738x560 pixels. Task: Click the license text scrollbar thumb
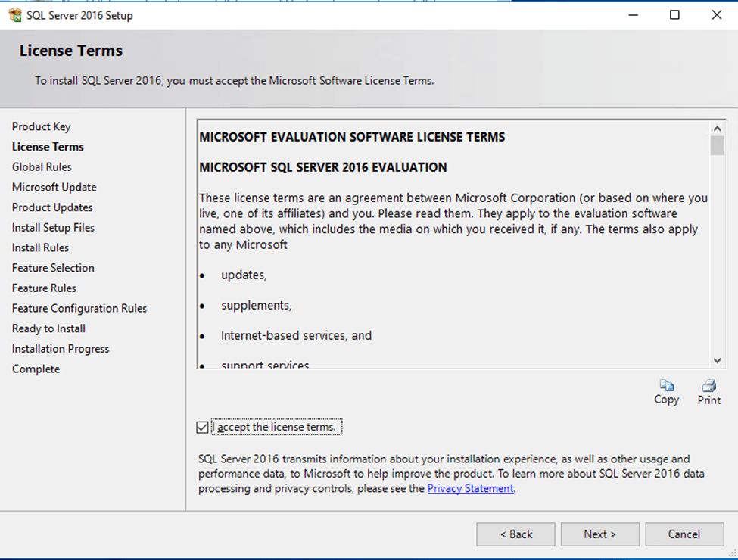(717, 145)
